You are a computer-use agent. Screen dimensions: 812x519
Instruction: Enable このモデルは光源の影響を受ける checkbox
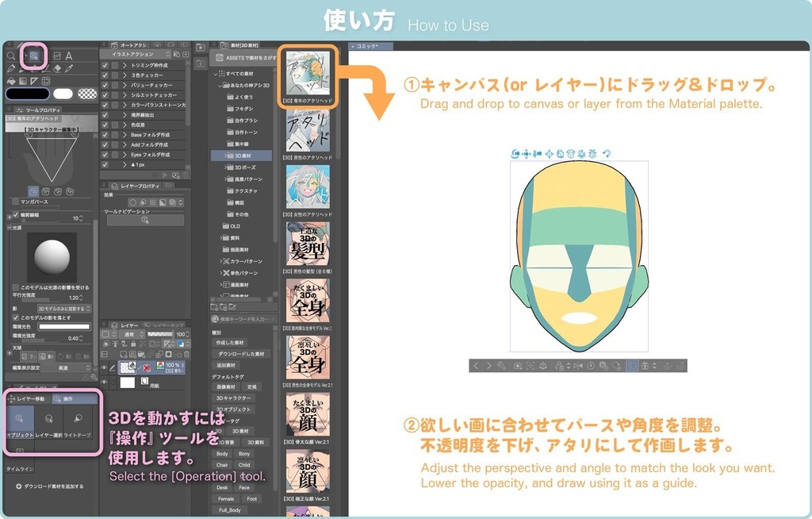16,287
